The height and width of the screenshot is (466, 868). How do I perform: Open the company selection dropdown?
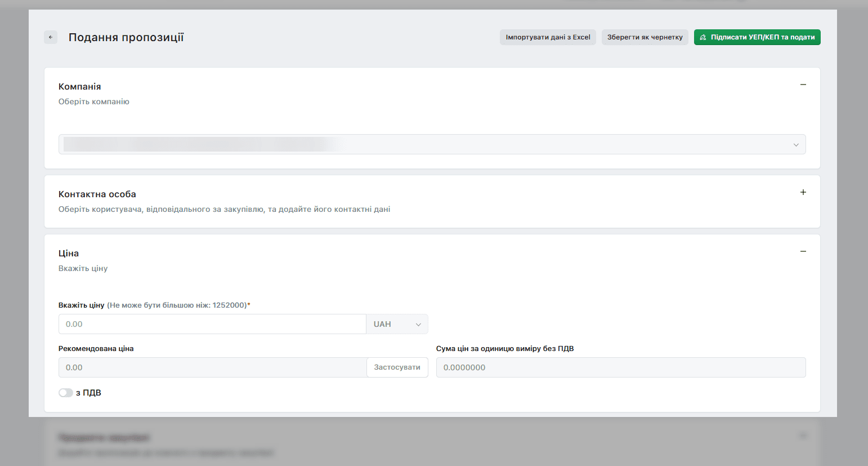432,144
